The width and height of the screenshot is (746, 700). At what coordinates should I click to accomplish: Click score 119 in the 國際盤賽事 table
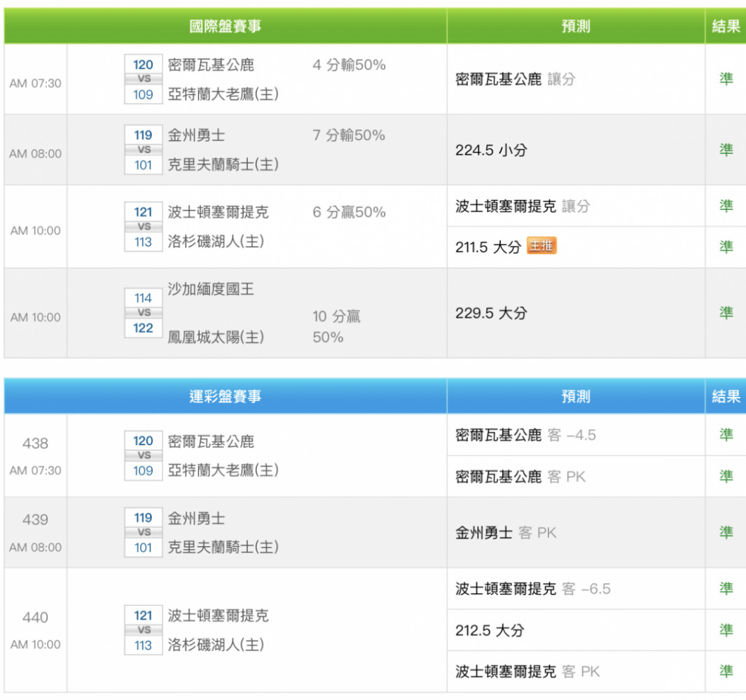pos(143,135)
